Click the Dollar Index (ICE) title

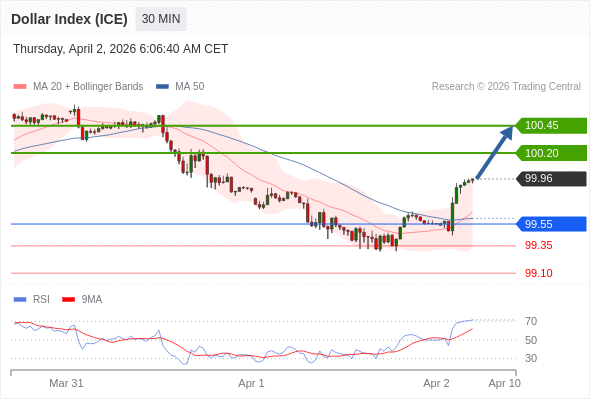point(69,19)
